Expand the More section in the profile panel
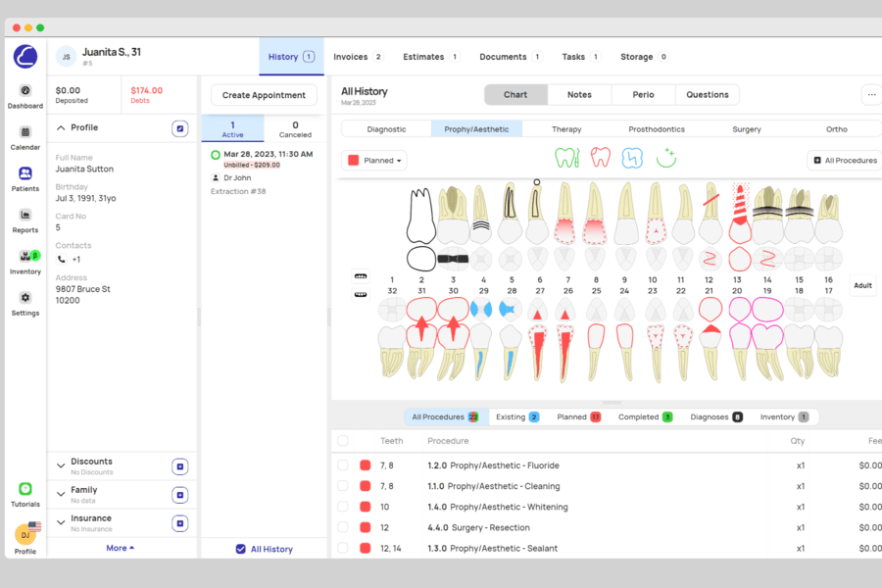This screenshot has height=588, width=882. [x=121, y=548]
